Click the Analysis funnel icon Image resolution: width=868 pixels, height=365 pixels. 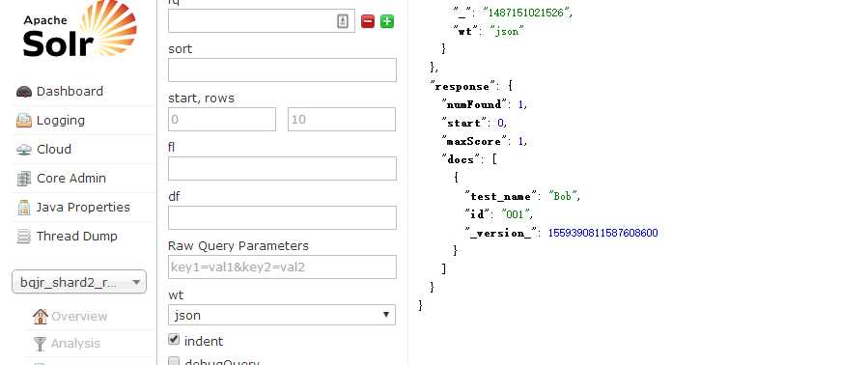(x=40, y=344)
